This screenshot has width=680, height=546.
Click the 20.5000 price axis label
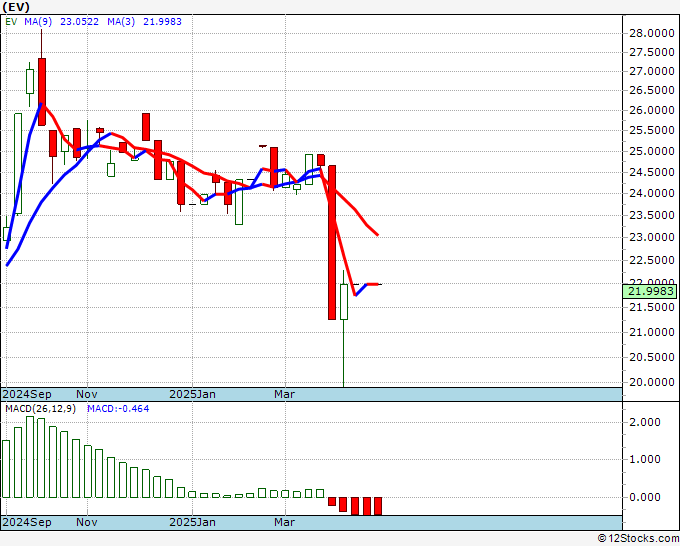coord(651,357)
